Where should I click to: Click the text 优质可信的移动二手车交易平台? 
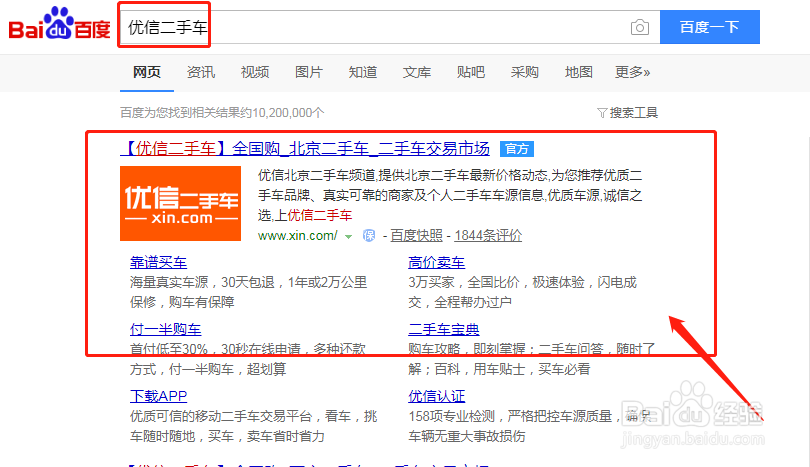[x=221, y=416]
